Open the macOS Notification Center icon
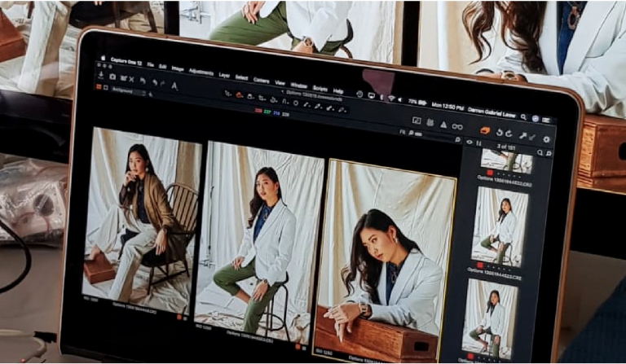 click(x=546, y=120)
